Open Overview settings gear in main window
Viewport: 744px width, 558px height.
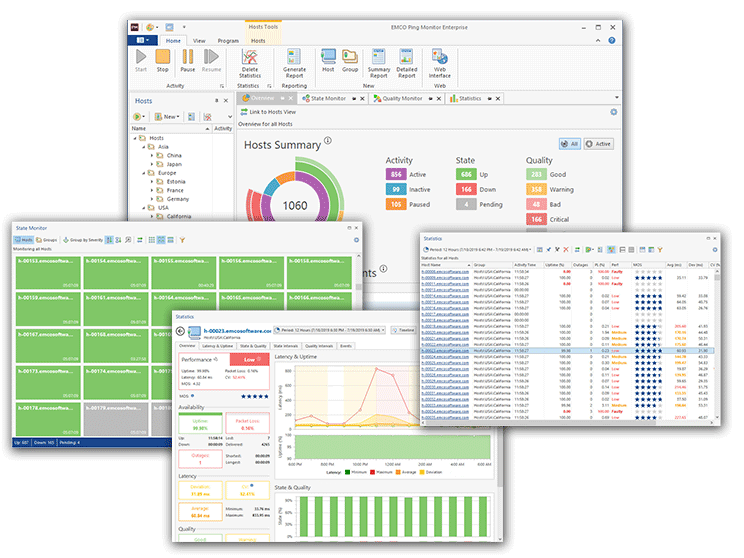[x=614, y=112]
